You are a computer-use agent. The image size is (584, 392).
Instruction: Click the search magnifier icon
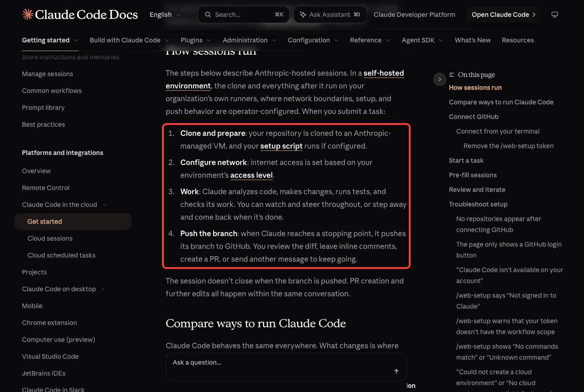pyautogui.click(x=208, y=15)
